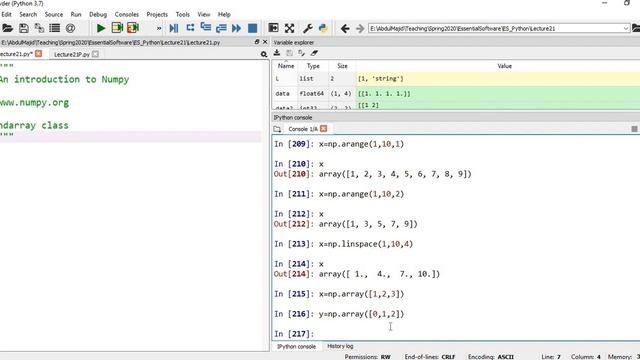Viewport: 640px width, 360px height.
Task: Open the Debug menu
Action: (98, 14)
